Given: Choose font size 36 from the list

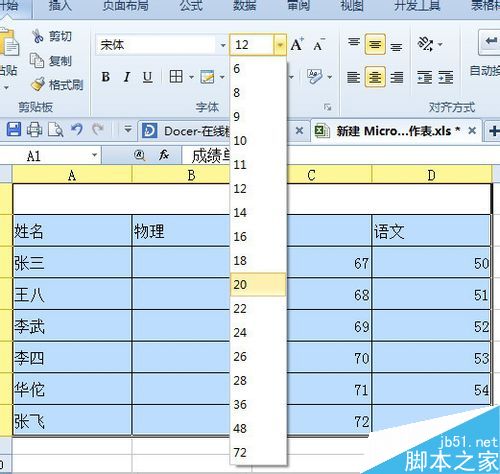Looking at the screenshot, I should point(258,405).
